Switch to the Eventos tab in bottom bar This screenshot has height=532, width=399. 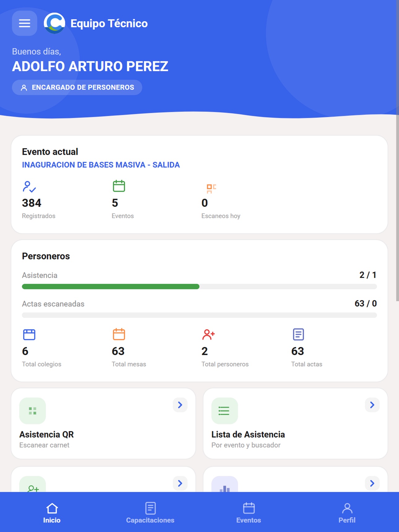click(x=249, y=513)
